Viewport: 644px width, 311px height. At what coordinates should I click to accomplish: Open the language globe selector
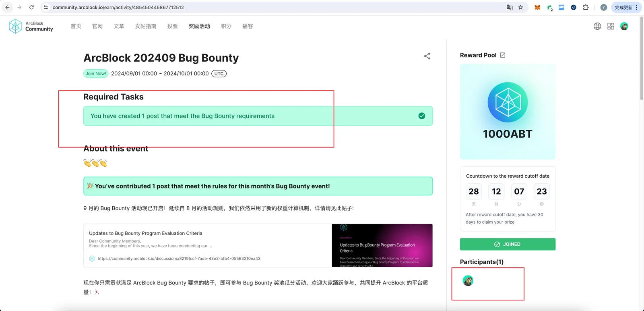[x=597, y=26]
